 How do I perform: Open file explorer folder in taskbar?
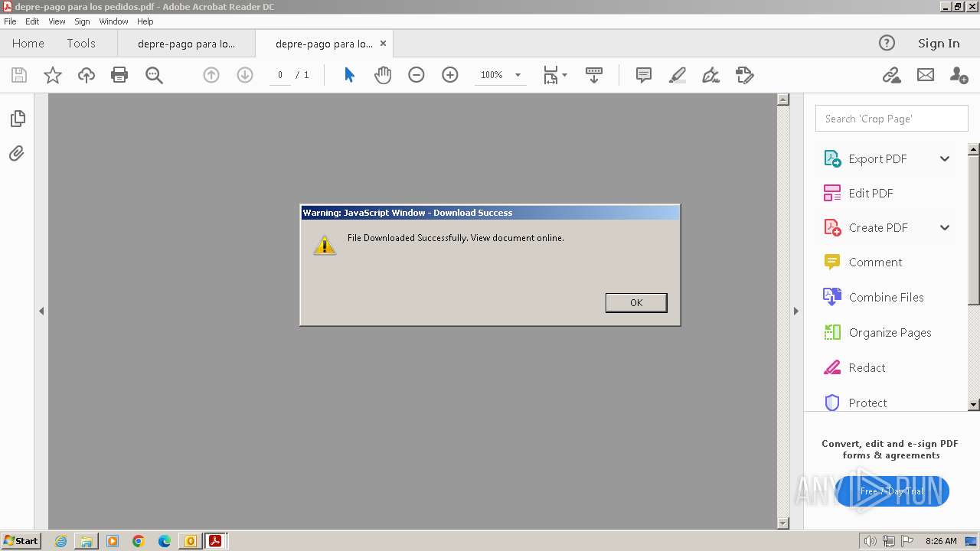[x=87, y=541]
